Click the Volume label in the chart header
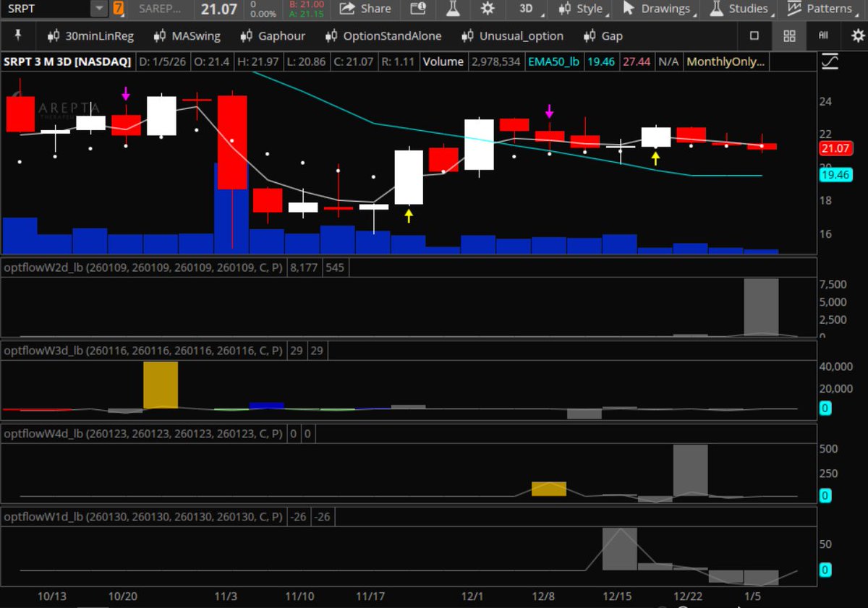 [x=443, y=62]
